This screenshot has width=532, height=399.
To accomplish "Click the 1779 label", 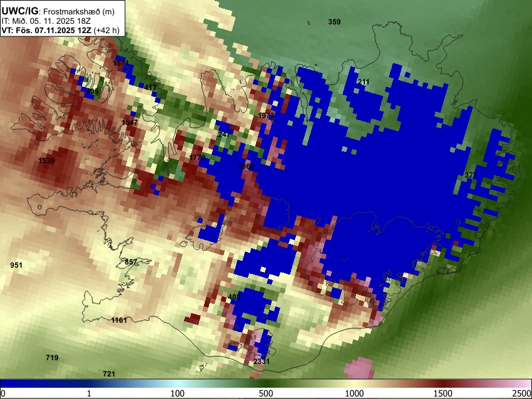I will pyautogui.click(x=197, y=158).
